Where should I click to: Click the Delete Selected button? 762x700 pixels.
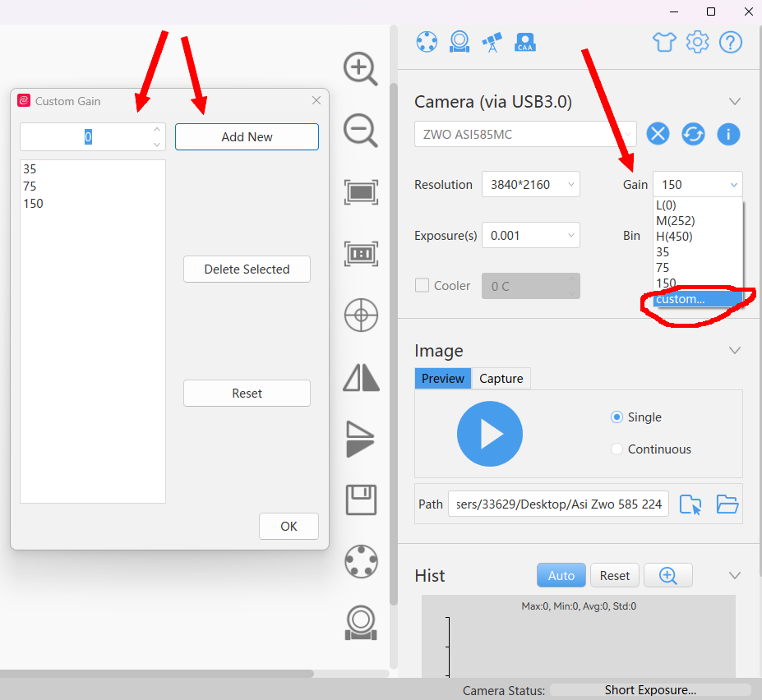pos(247,269)
